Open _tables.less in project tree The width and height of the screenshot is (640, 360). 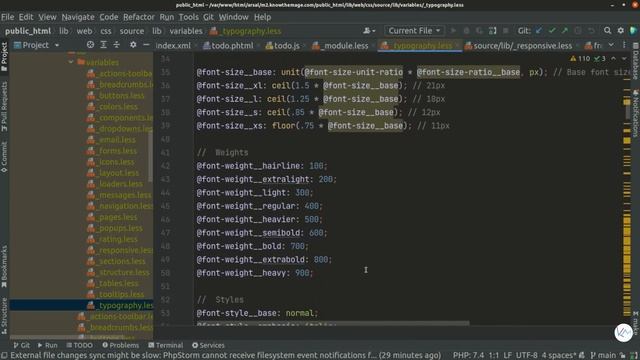[x=113, y=283]
